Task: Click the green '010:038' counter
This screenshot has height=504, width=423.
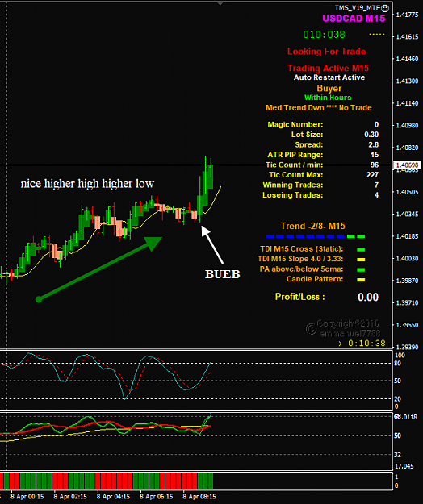Action: point(324,35)
